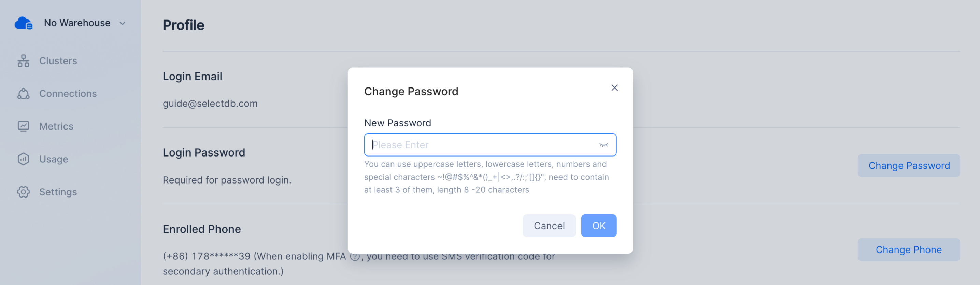The height and width of the screenshot is (285, 980).
Task: Close the Change Password dialog
Action: 614,87
